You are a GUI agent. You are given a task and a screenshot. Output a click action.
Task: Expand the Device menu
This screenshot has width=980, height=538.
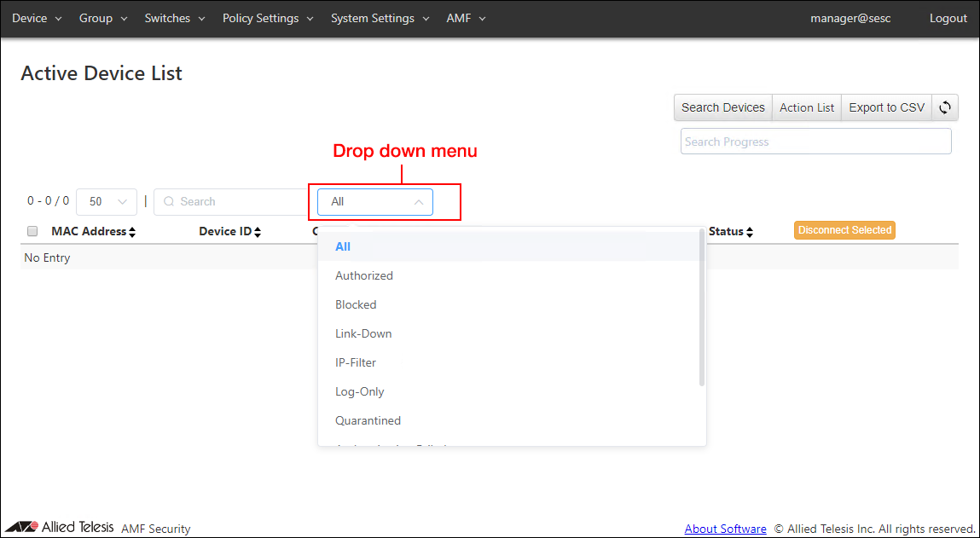pyautogui.click(x=37, y=18)
